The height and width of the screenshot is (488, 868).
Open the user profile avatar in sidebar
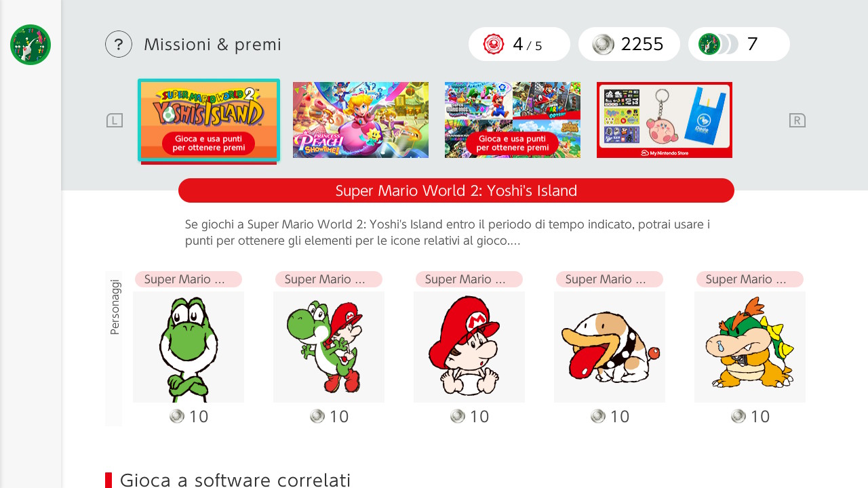point(31,45)
